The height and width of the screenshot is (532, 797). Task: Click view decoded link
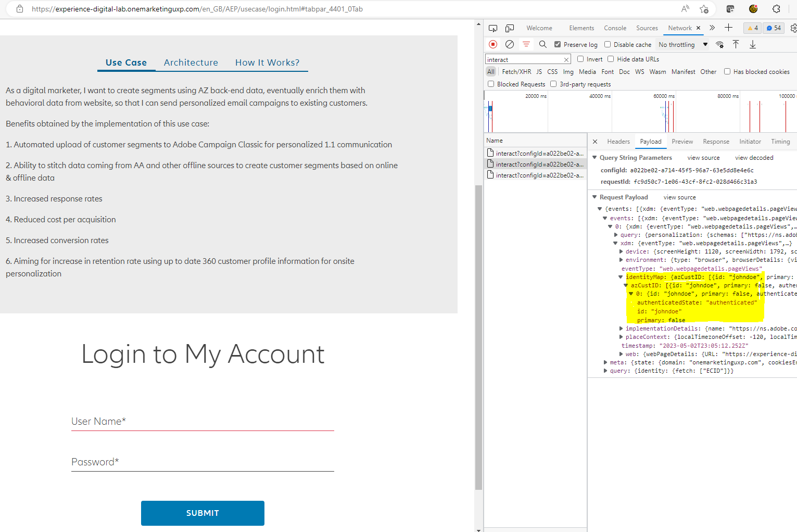coord(754,158)
